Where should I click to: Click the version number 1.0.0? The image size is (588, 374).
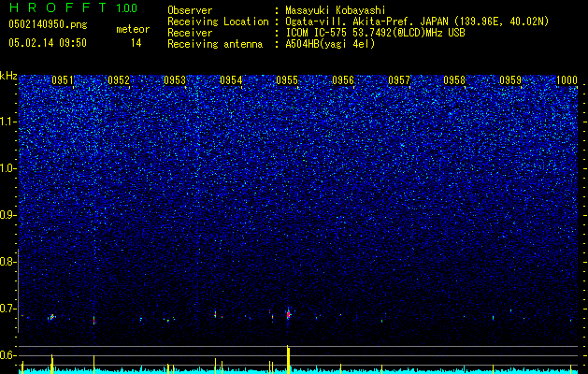(127, 8)
